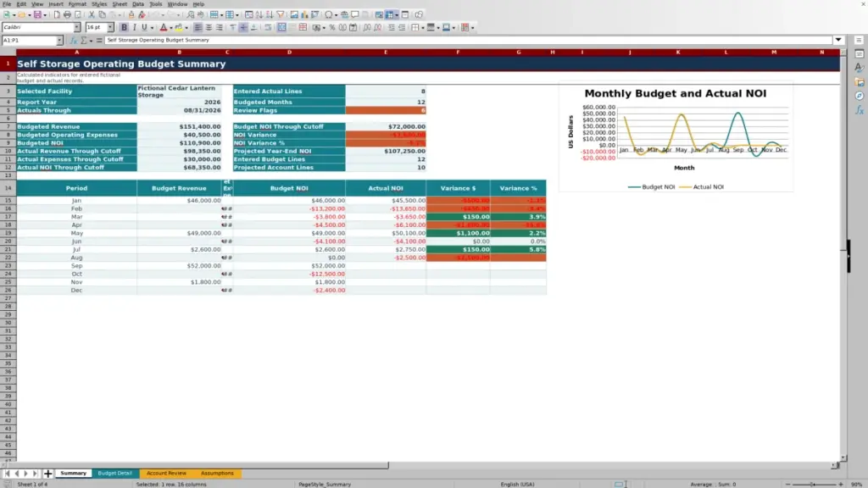The width and height of the screenshot is (868, 488).
Task: Insert a chart using the chart icon
Action: pyautogui.click(x=304, y=14)
